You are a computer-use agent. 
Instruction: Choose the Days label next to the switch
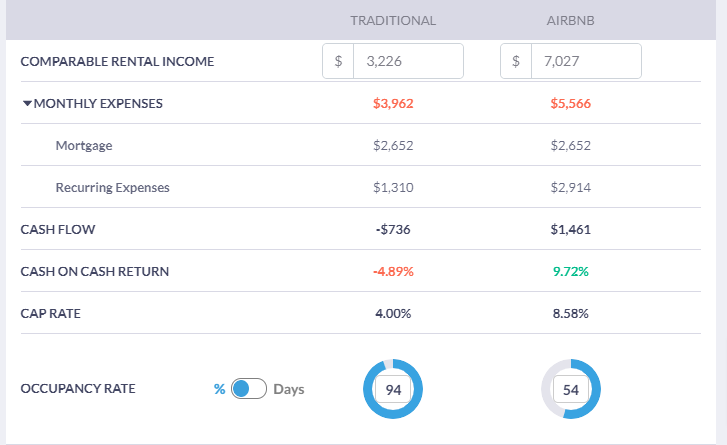pyautogui.click(x=289, y=389)
